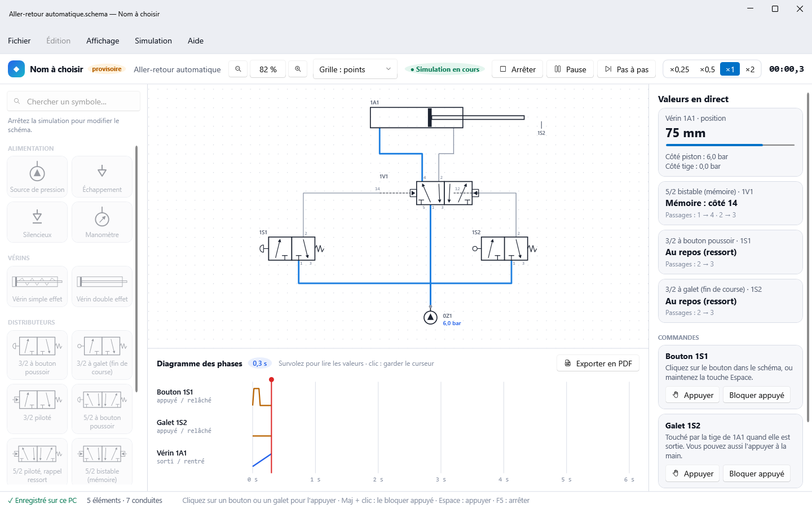
Task: Select the Échappement symbol
Action: (102, 177)
